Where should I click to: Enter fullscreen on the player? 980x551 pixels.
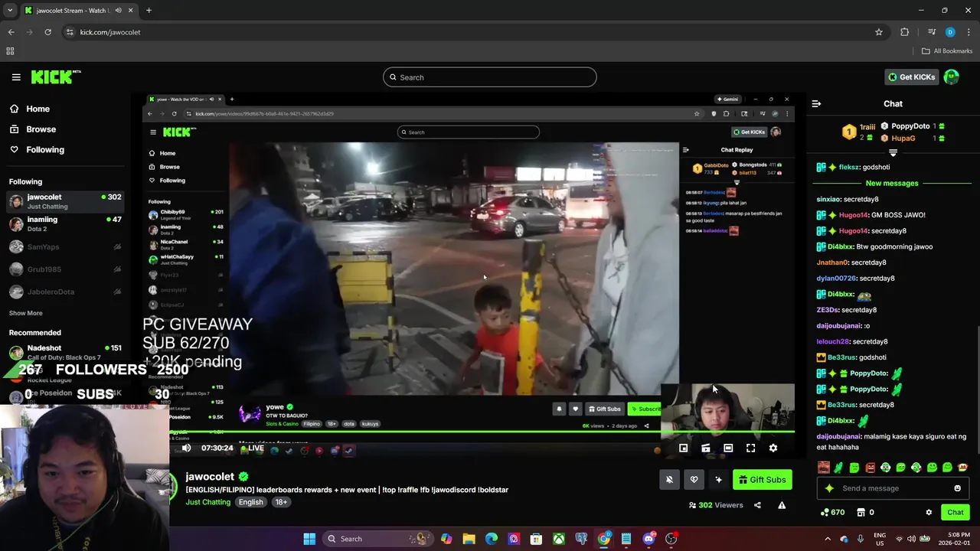[750, 448]
